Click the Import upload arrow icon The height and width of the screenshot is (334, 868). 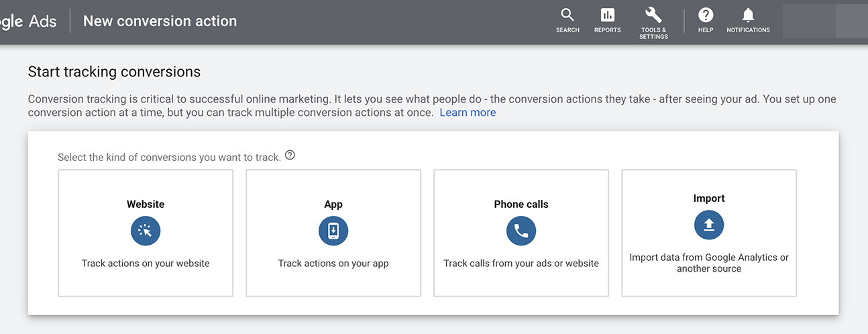click(x=709, y=225)
